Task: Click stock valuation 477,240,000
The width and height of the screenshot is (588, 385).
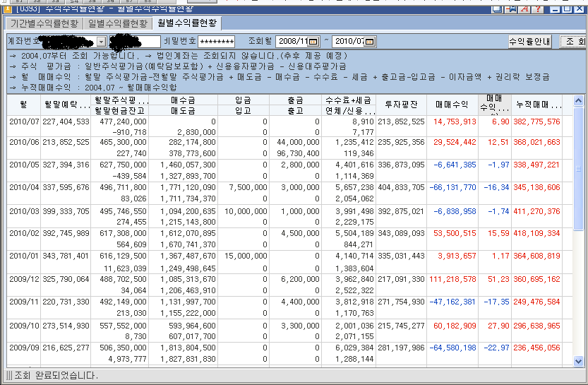Action: (123, 122)
